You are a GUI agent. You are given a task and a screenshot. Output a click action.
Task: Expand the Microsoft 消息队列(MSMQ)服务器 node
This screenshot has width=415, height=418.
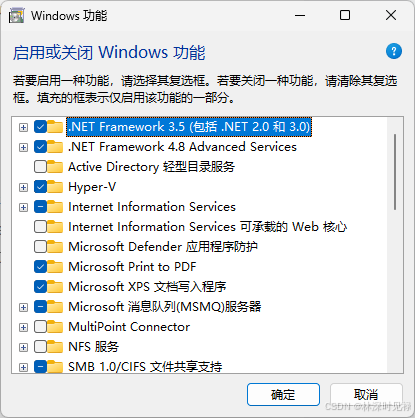pyautogui.click(x=23, y=307)
